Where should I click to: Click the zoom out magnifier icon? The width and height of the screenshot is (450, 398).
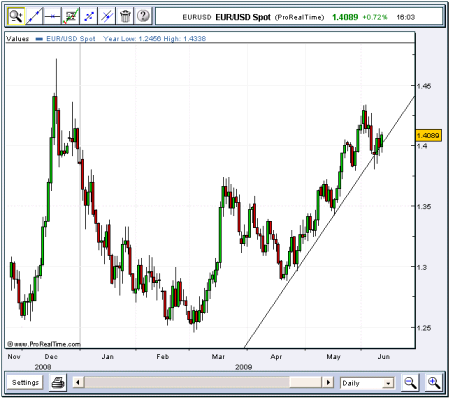[x=410, y=382]
